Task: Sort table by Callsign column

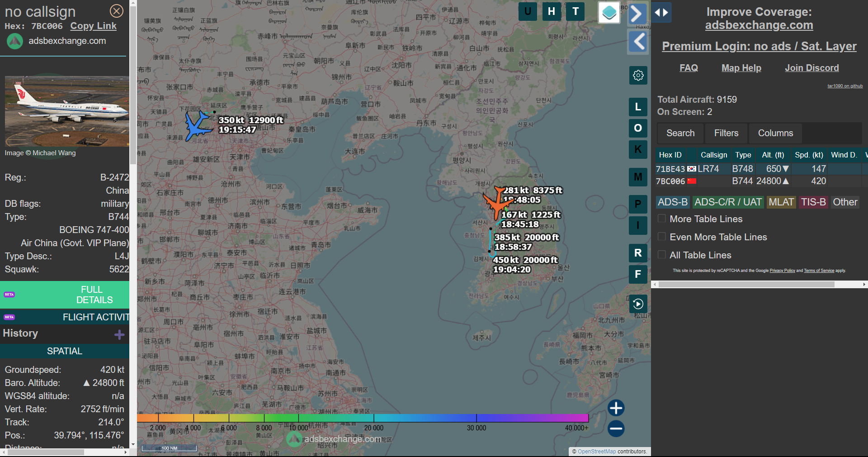Action: 714,155
